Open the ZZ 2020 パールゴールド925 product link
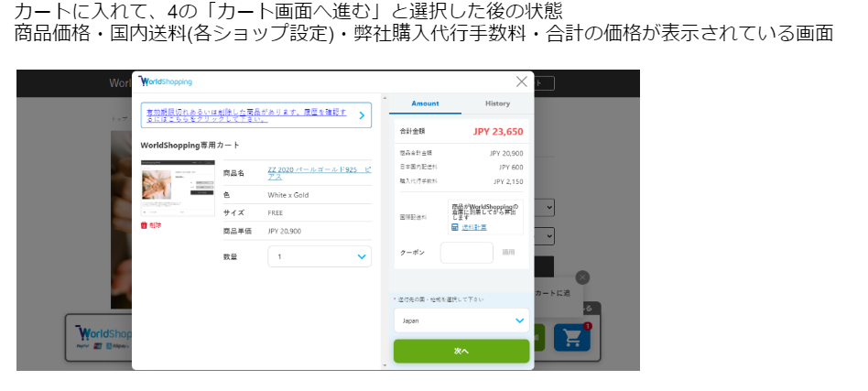The height and width of the screenshot is (391, 868). point(320,173)
